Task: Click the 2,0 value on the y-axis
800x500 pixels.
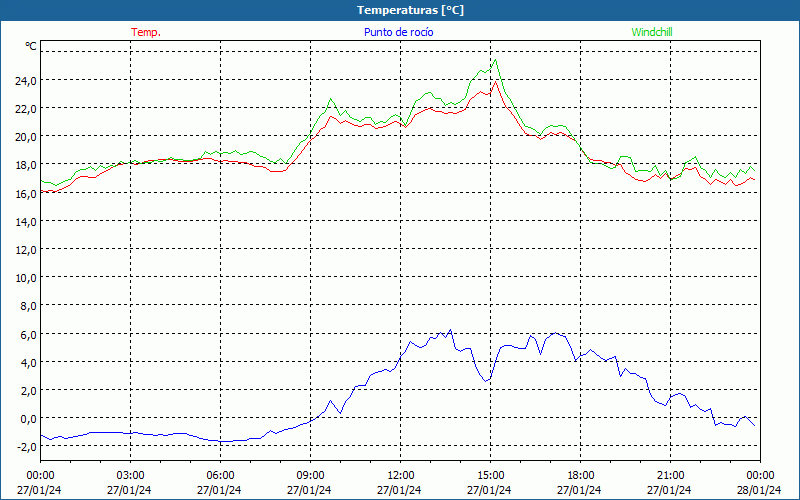Action: 28,390
